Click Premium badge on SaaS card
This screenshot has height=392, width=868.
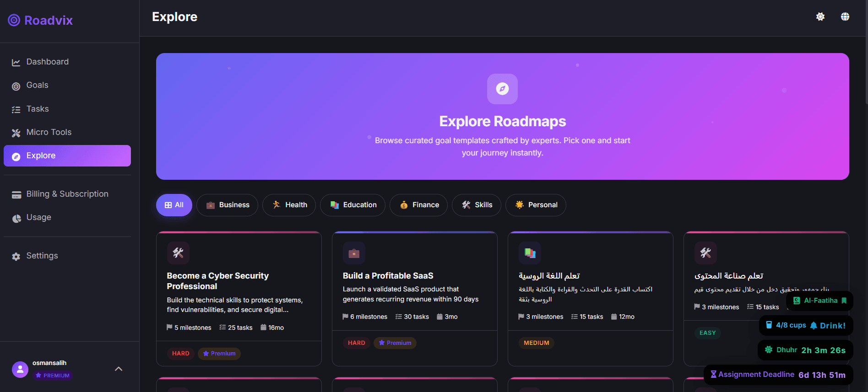395,343
